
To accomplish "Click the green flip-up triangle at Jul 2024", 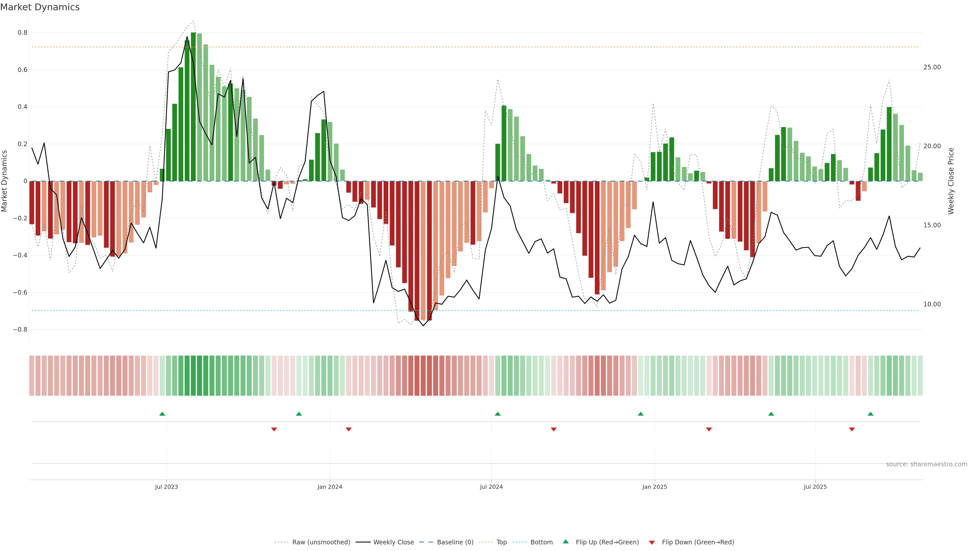I will [x=498, y=414].
